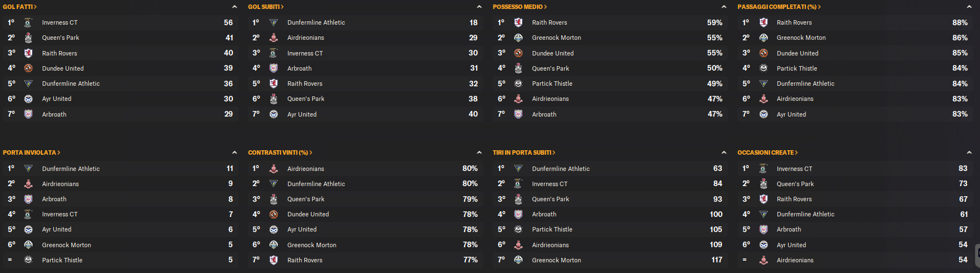Click Dunfermline Athletic crest in Gol Subiti
This screenshot has height=273, width=980.
[x=273, y=22]
